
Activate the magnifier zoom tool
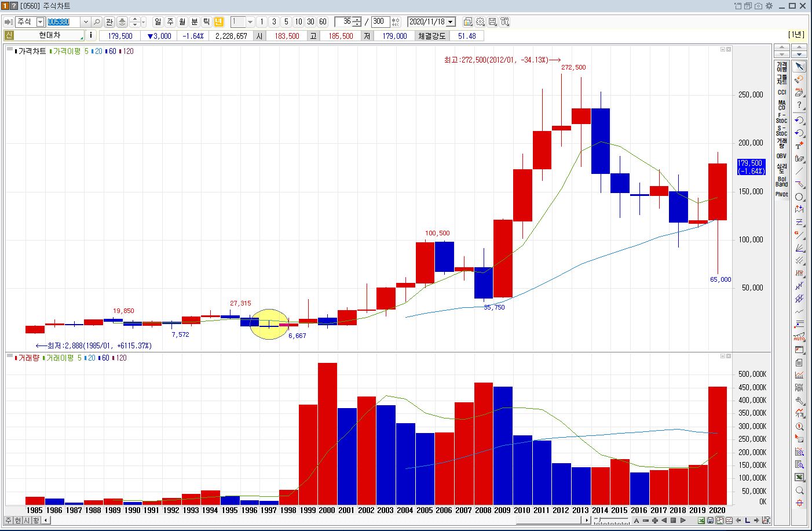click(799, 490)
